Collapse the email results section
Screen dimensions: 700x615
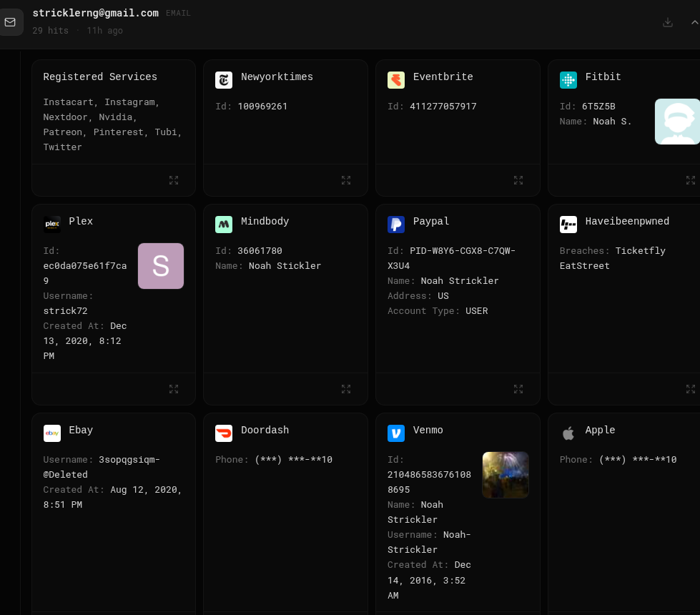pyautogui.click(x=694, y=22)
